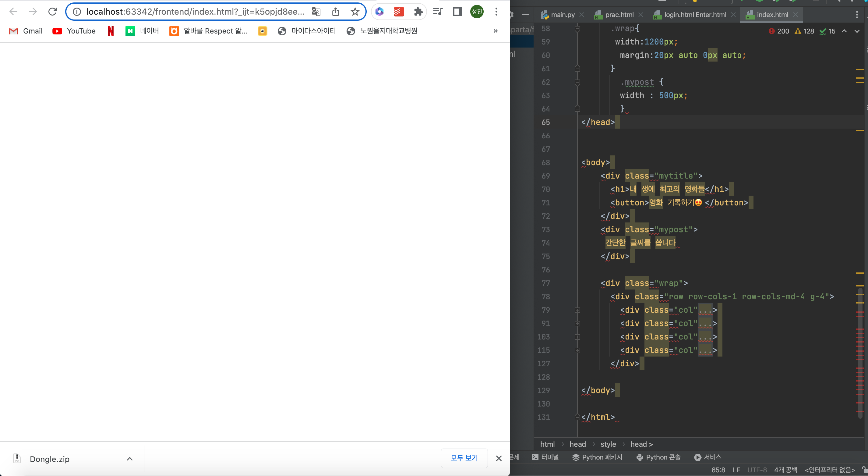Viewport: 868px width, 476px height.
Task: Jump to the next highlighted problem
Action: pyautogui.click(x=857, y=31)
